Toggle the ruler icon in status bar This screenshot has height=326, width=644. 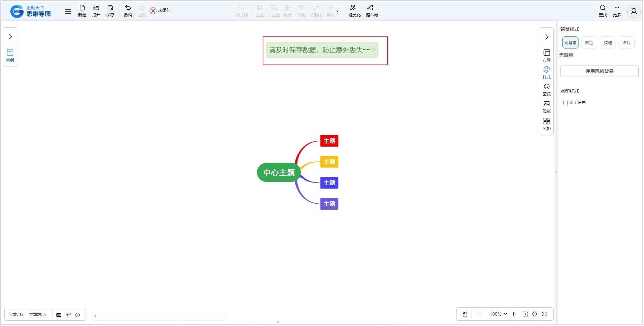pos(68,315)
